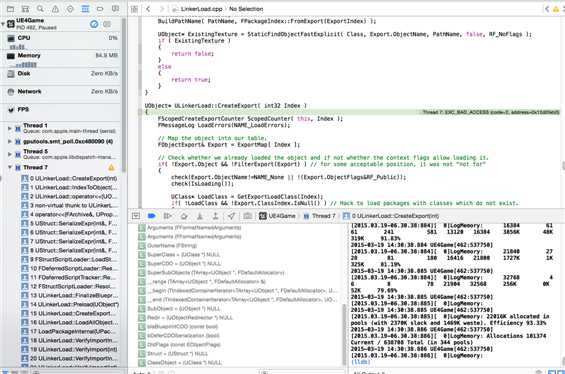Open the Issue navigator warning icon
565x374 pixels.
click(x=55, y=9)
